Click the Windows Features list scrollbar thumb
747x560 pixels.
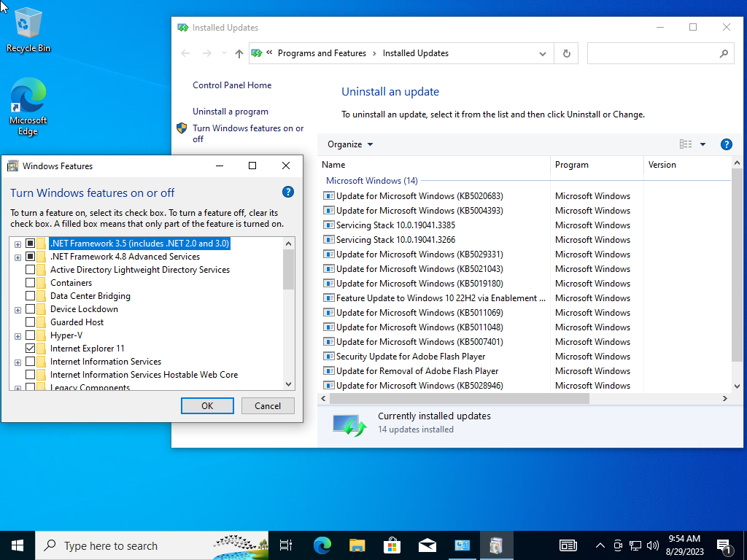(x=288, y=269)
